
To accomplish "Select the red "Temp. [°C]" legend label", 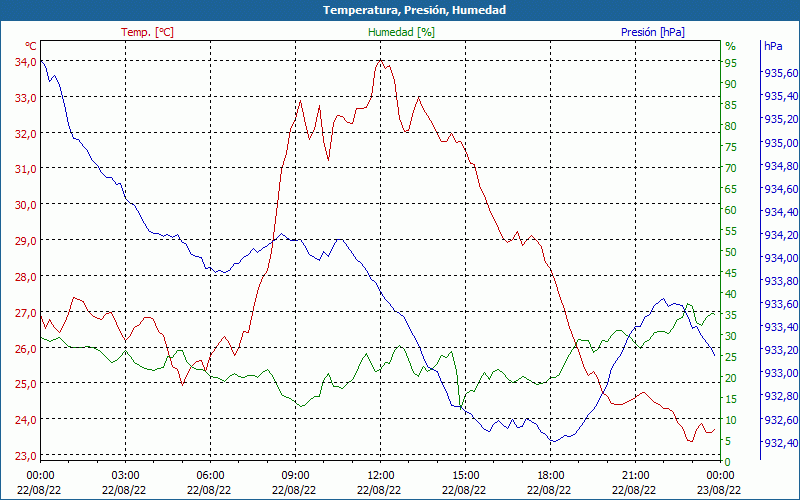I will point(147,32).
